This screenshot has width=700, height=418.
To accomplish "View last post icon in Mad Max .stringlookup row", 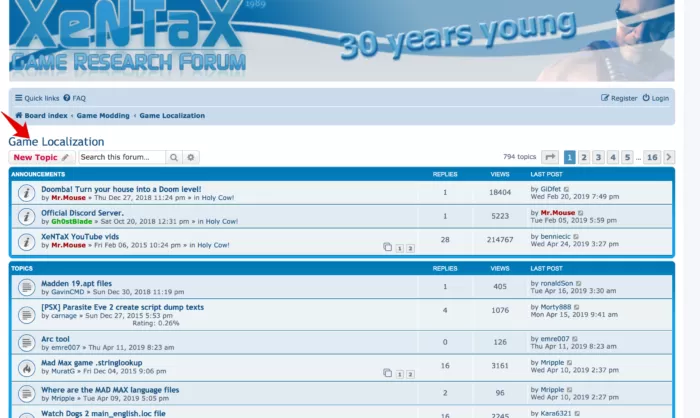I will pyautogui.click(x=570, y=363).
